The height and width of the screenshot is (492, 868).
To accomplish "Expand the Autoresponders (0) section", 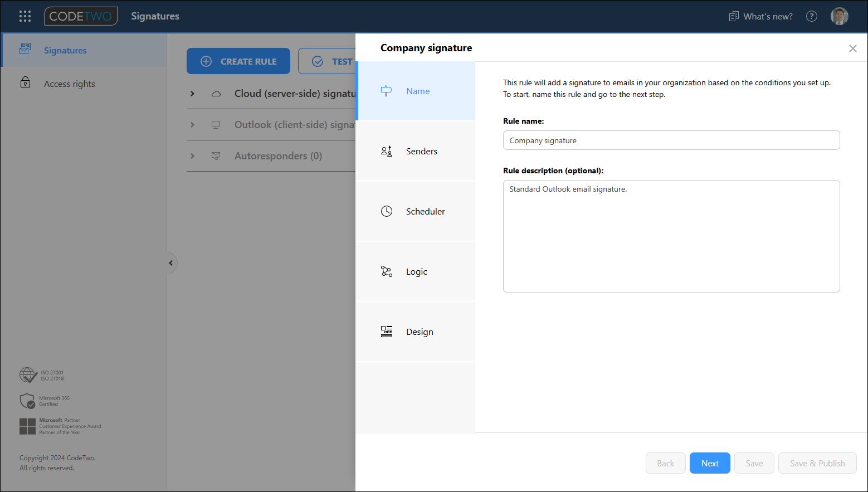I will (x=193, y=155).
